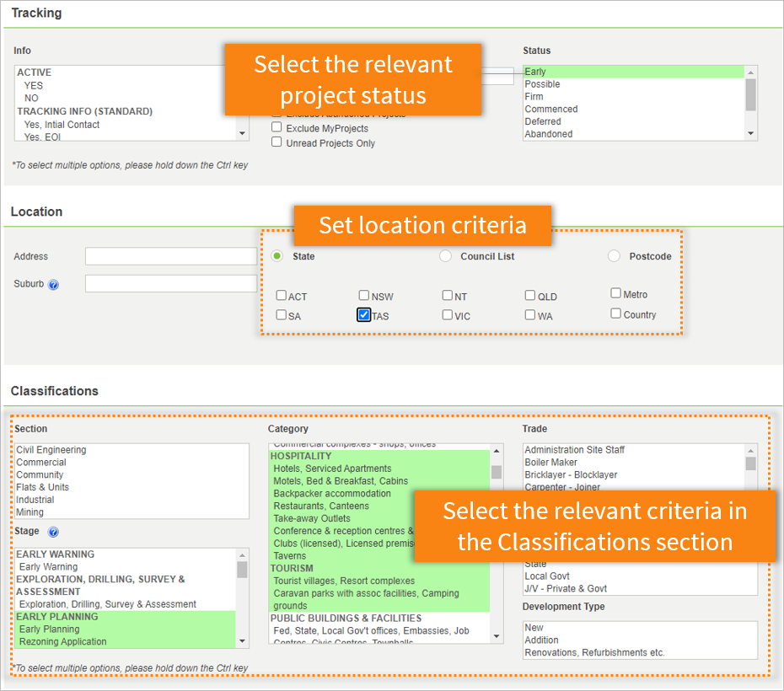This screenshot has width=784, height=691.
Task: Select Early Warning stage option
Action: tap(126, 567)
